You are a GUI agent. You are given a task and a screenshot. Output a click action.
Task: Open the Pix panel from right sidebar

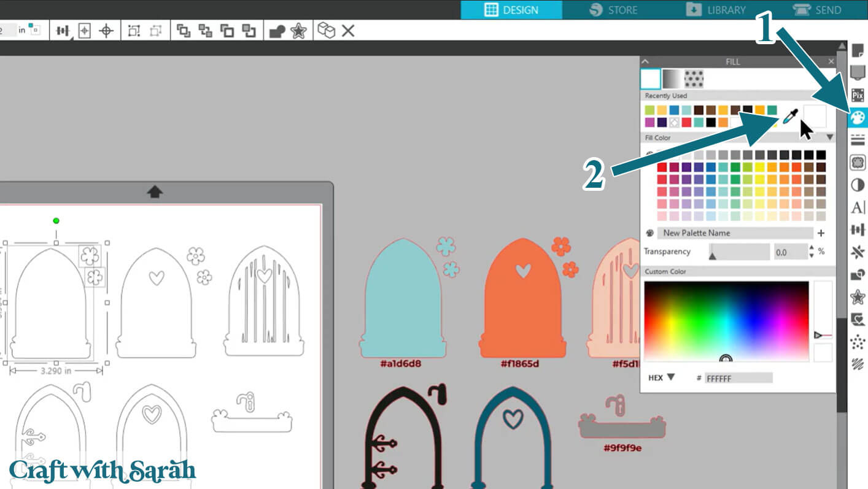(x=858, y=95)
